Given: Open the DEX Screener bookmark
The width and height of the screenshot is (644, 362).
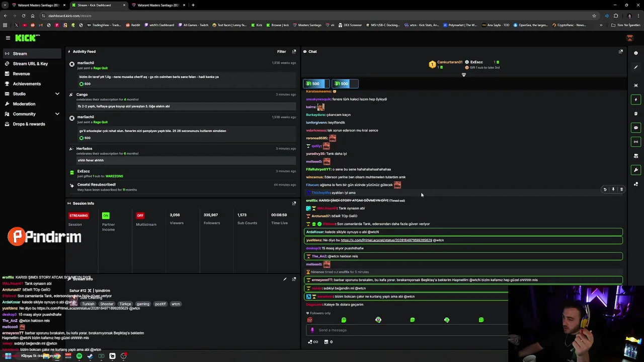Looking at the screenshot, I should (x=350, y=25).
